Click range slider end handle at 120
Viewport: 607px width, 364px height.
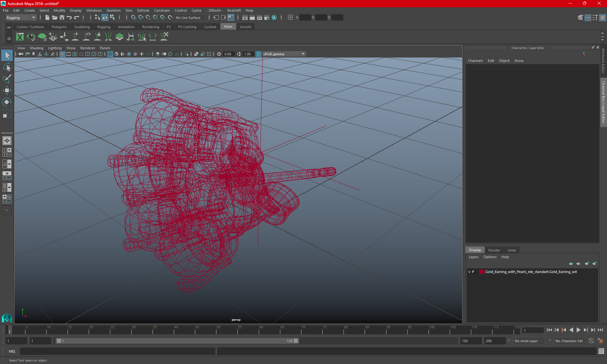point(296,341)
